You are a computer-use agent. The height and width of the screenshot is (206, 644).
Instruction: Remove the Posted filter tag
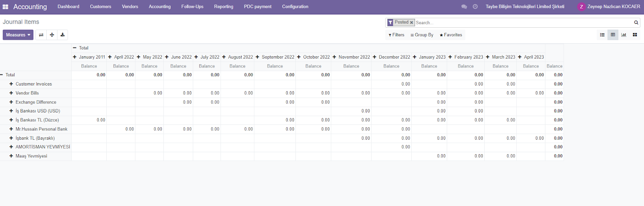(411, 22)
